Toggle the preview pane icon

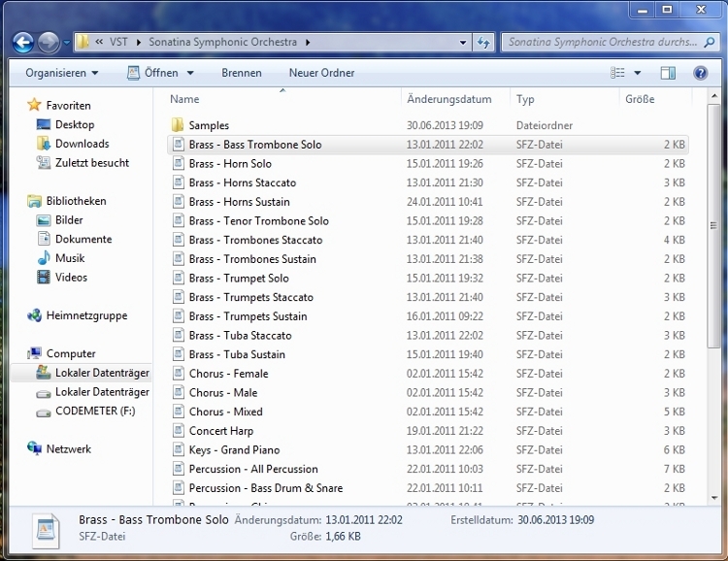coord(668,73)
